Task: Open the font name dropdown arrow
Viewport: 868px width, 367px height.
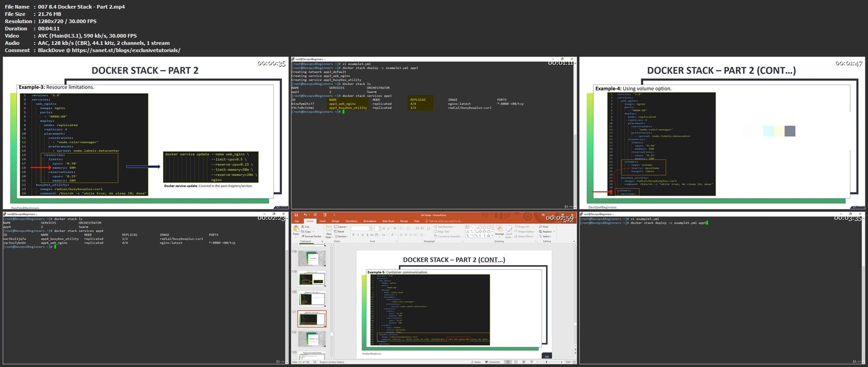Action: point(370,228)
